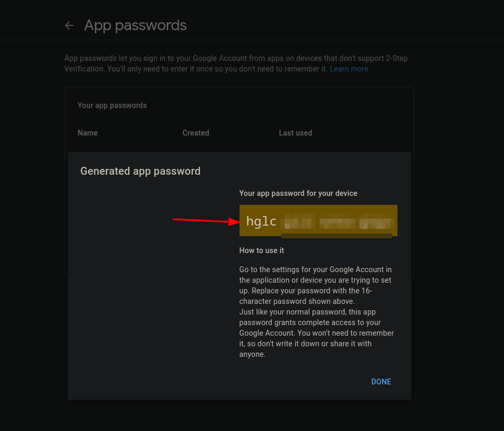Click the back arrow to leave App passwords

pos(69,25)
